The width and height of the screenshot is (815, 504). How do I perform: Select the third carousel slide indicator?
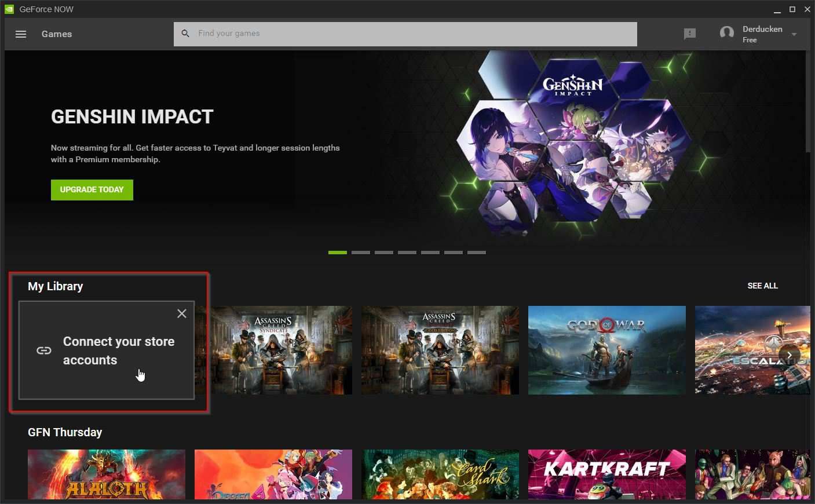384,253
